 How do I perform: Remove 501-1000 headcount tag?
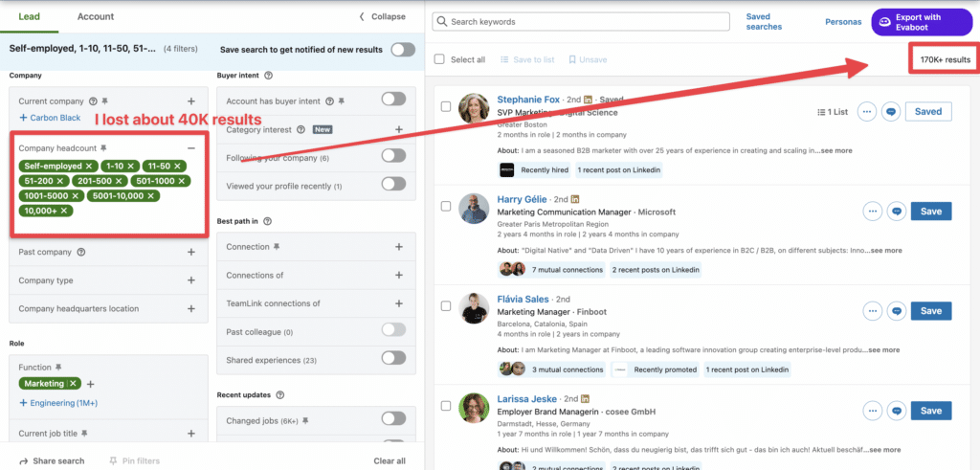click(181, 181)
